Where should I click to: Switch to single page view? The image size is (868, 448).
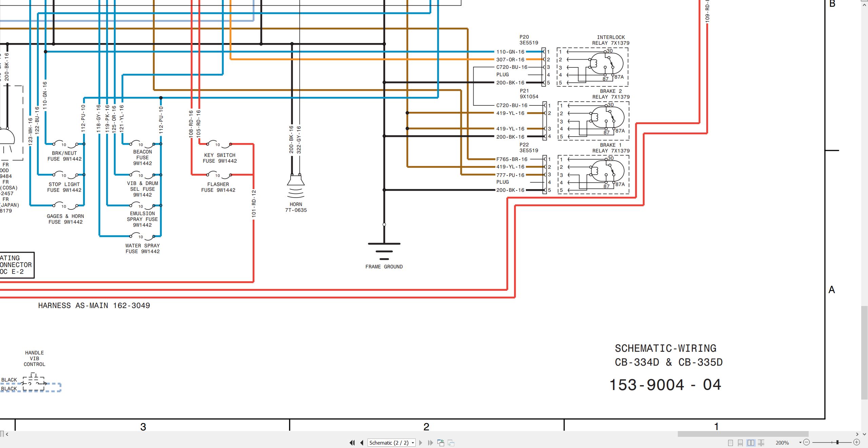pos(730,443)
